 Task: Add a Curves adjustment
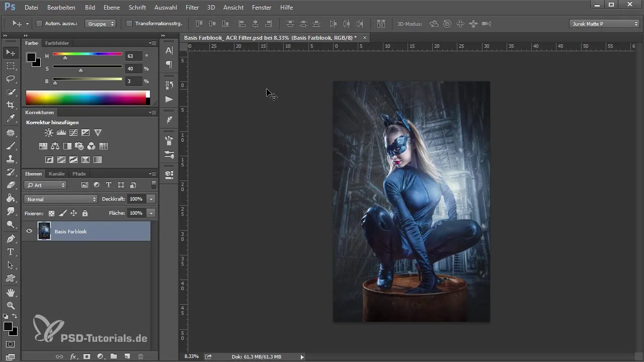click(x=73, y=133)
